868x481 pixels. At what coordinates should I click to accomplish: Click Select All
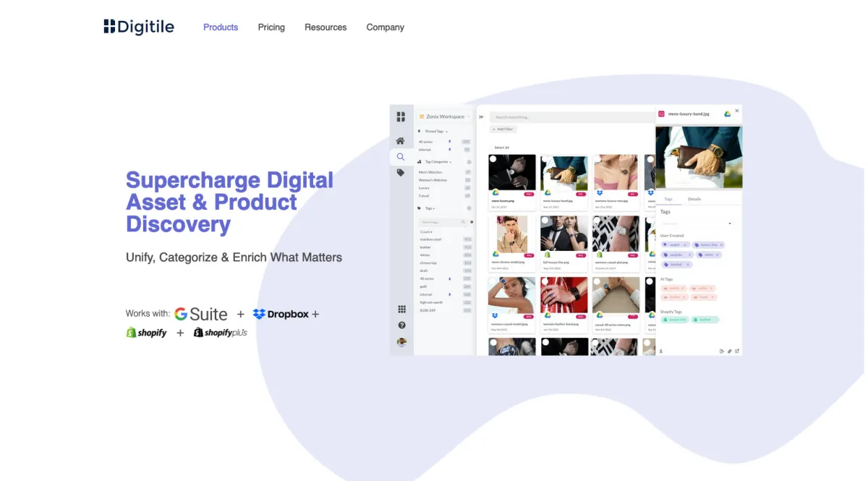tap(501, 148)
